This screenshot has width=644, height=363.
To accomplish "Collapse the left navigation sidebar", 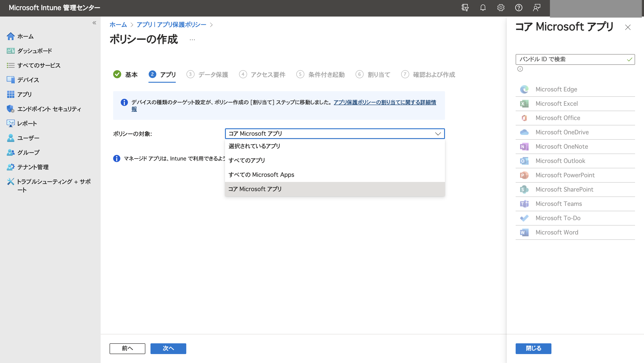I will [x=94, y=23].
